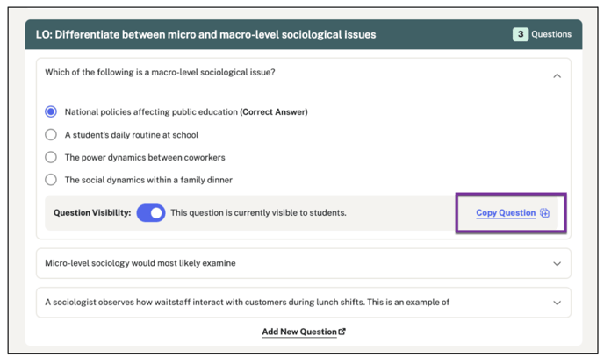Click the external-link icon after Add New Question
Image resolution: width=604 pixels, height=364 pixels.
pos(342,332)
